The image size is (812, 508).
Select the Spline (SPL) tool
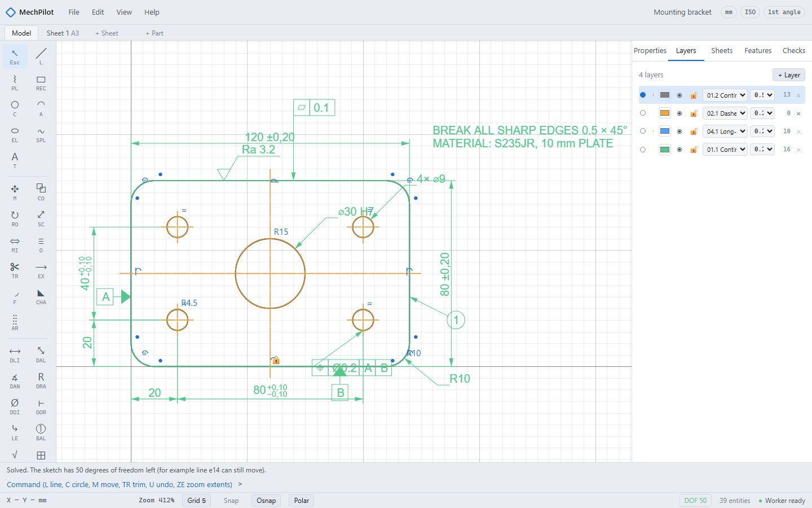click(x=41, y=134)
